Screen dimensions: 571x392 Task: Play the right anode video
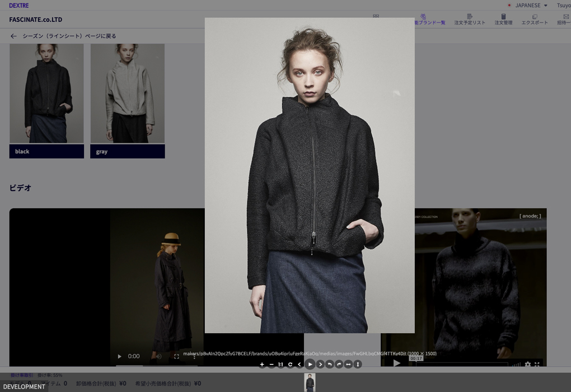[x=397, y=363]
